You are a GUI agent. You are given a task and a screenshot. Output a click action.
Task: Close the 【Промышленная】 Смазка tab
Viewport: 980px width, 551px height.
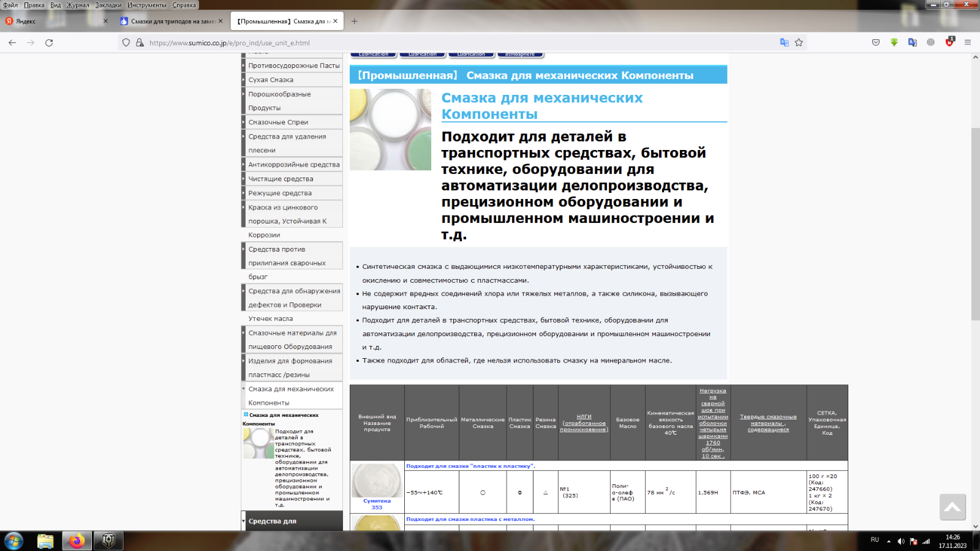(335, 21)
